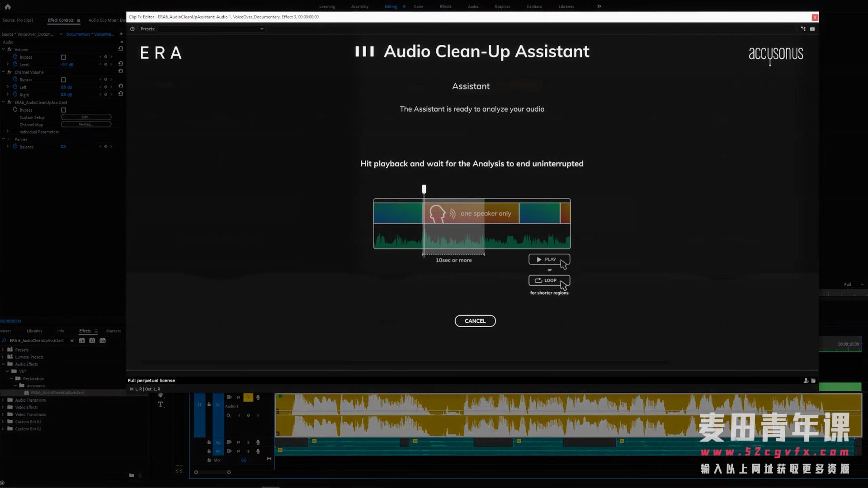Check Channel Volume Bypass checkbox
This screenshot has height=488, width=868.
pos(63,80)
